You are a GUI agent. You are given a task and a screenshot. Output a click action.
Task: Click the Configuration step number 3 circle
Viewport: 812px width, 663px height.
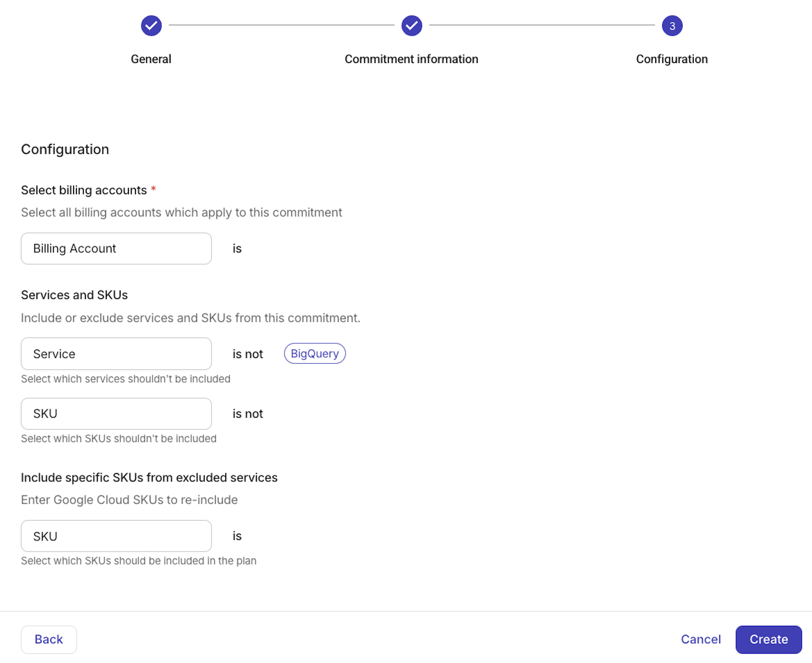(672, 26)
